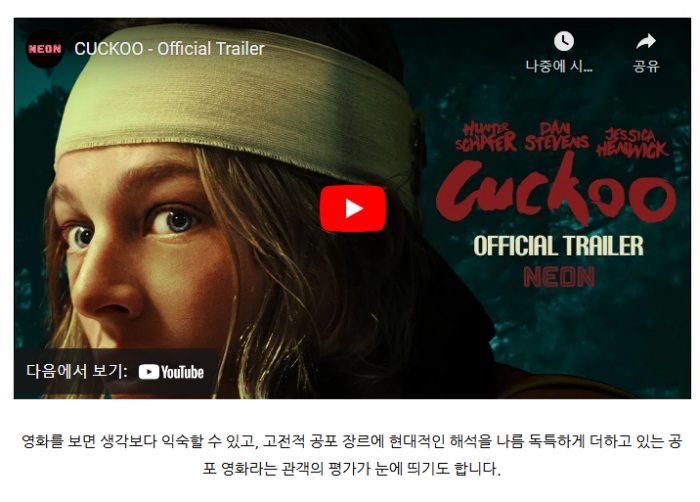700x502 pixels.
Task: Click the Dan Stevens name in the thumbnail
Action: (556, 136)
